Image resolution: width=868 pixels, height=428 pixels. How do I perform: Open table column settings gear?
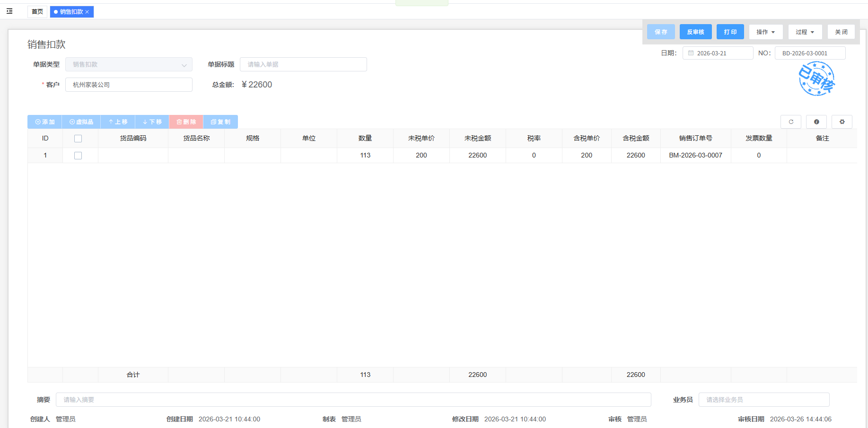point(842,122)
